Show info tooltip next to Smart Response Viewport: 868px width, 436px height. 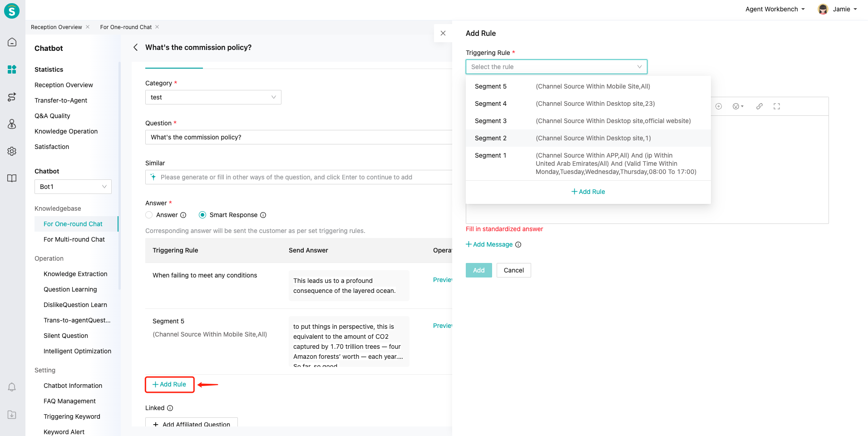point(263,215)
